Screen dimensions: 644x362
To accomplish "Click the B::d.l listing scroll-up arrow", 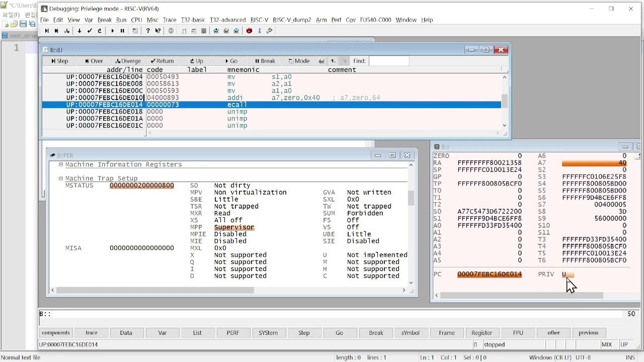I will point(505,77).
